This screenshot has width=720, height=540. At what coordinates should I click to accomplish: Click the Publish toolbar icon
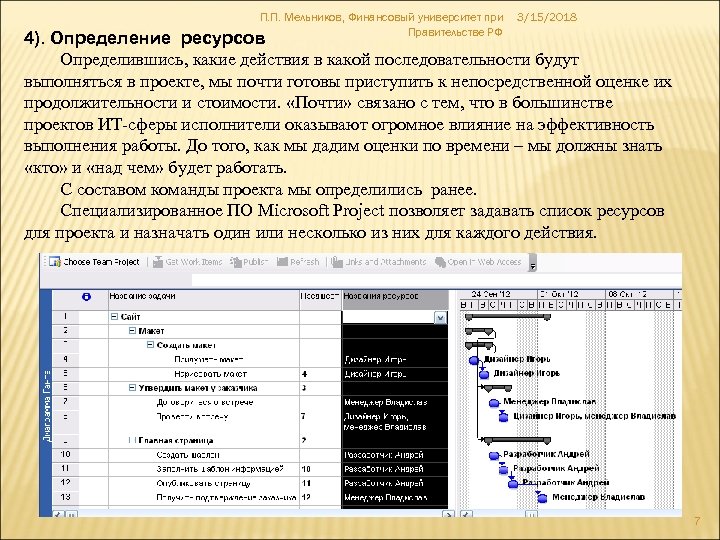(236, 262)
